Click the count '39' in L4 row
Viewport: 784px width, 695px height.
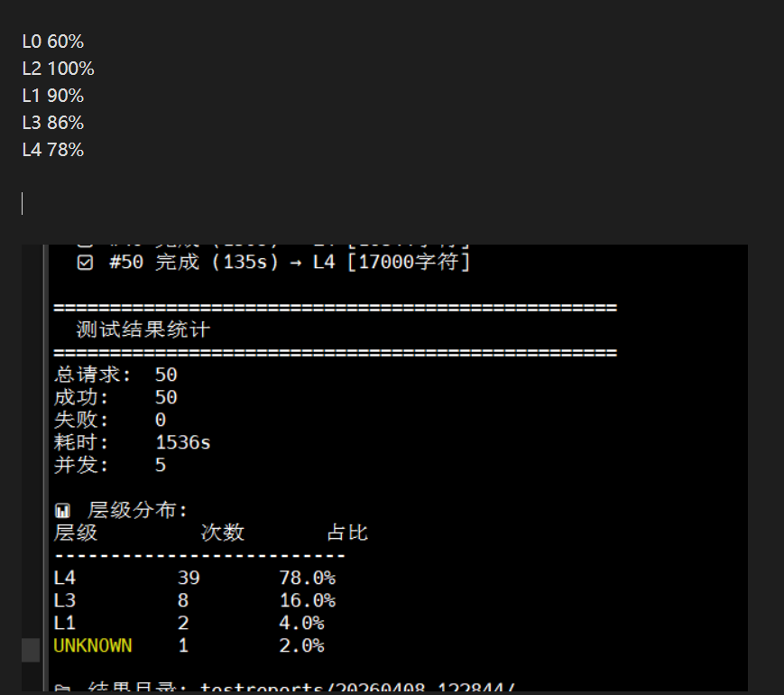tap(189, 578)
